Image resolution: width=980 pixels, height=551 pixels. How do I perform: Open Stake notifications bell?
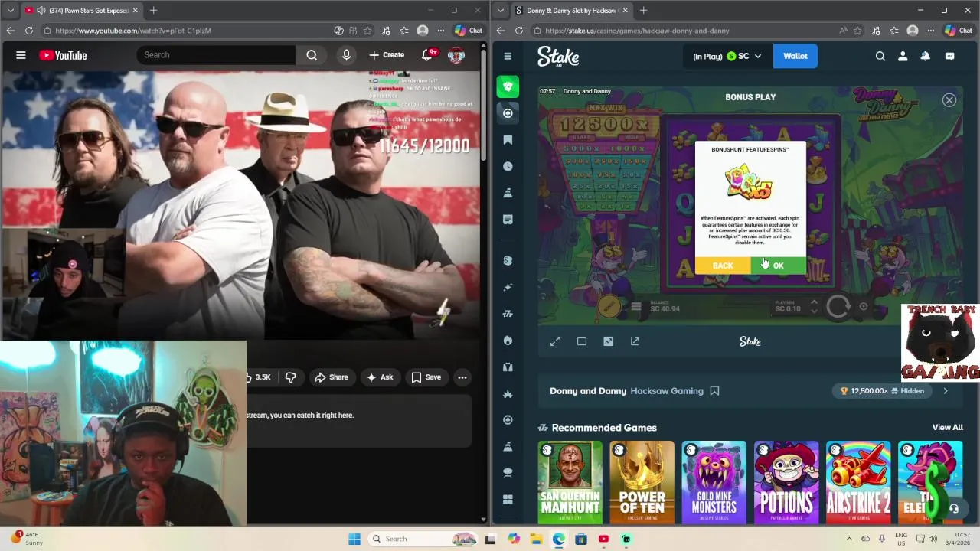tap(926, 56)
